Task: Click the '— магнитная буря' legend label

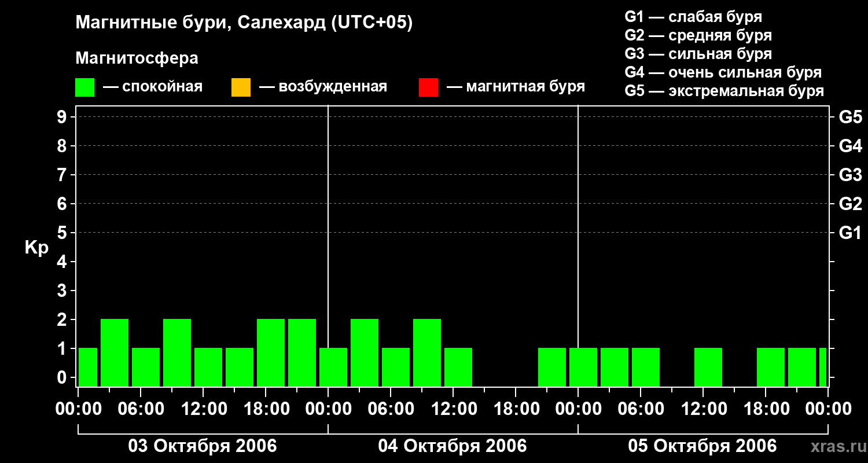Action: point(516,87)
